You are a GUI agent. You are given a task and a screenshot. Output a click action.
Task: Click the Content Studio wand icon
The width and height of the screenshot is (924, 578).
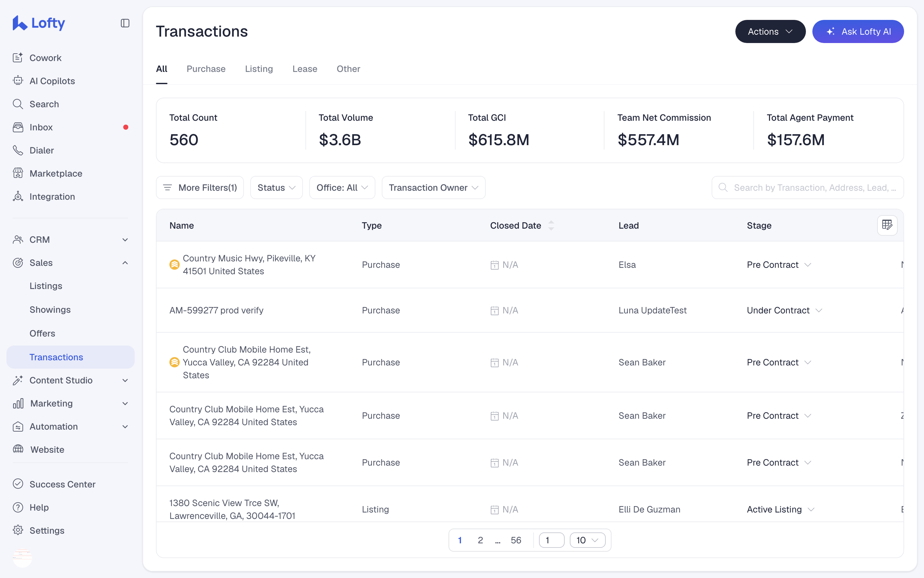[x=18, y=381]
